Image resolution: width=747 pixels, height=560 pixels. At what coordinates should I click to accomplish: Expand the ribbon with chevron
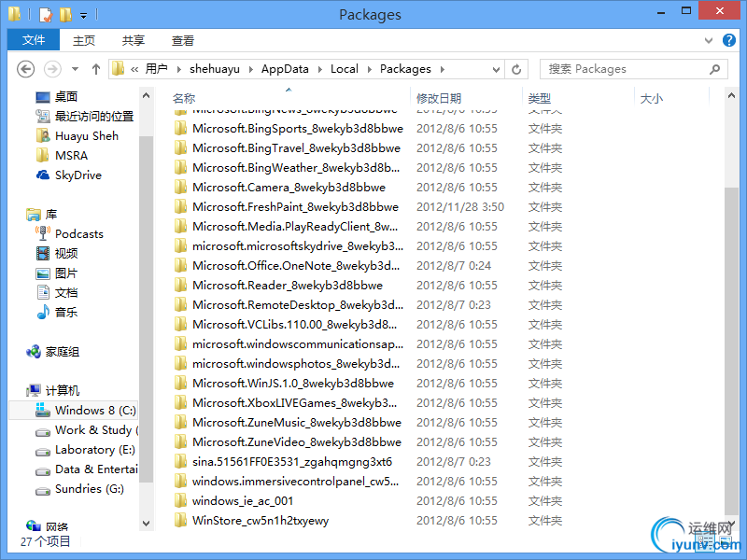[x=709, y=40]
